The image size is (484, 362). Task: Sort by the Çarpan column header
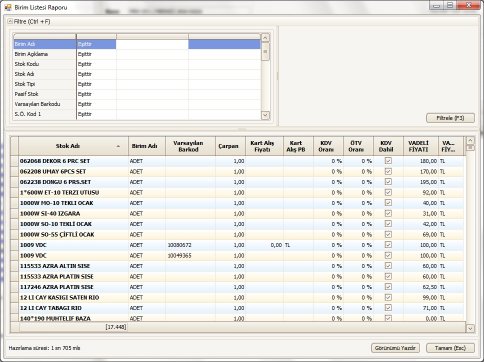[230, 146]
